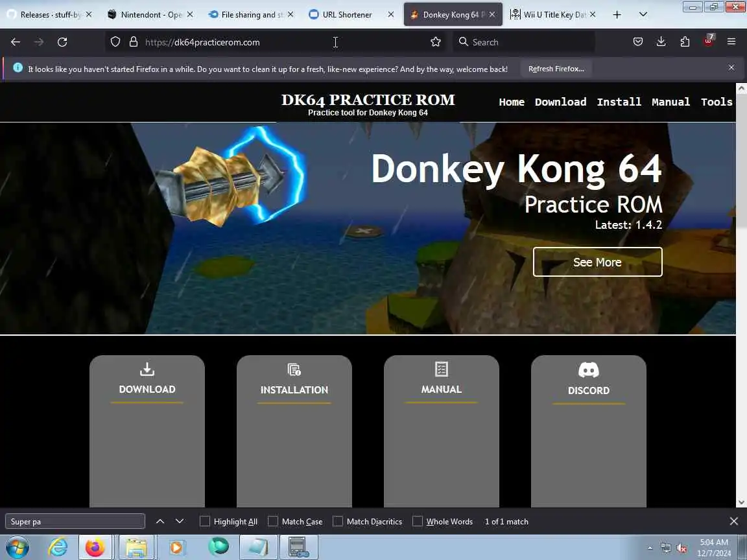Click the Installation card document icon
Image resolution: width=747 pixels, height=560 pixels.
coord(294,369)
